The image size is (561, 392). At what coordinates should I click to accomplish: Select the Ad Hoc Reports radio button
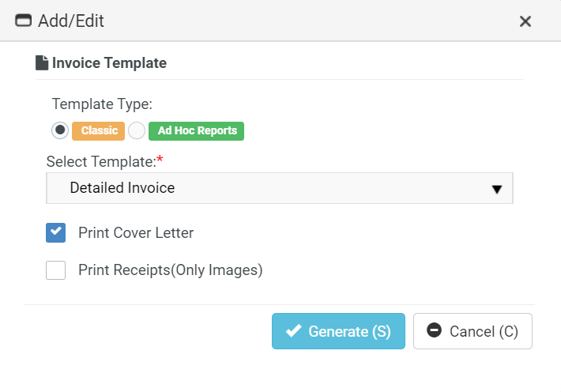pos(137,130)
